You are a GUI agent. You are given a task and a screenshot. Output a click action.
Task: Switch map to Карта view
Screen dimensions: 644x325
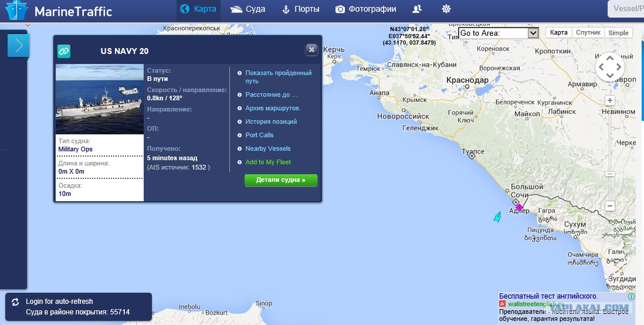(558, 33)
